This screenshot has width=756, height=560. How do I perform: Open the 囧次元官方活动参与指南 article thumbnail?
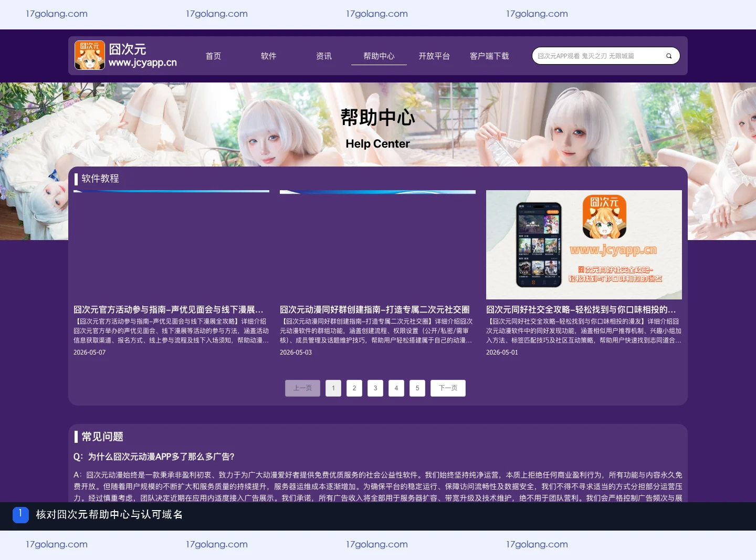coord(171,245)
